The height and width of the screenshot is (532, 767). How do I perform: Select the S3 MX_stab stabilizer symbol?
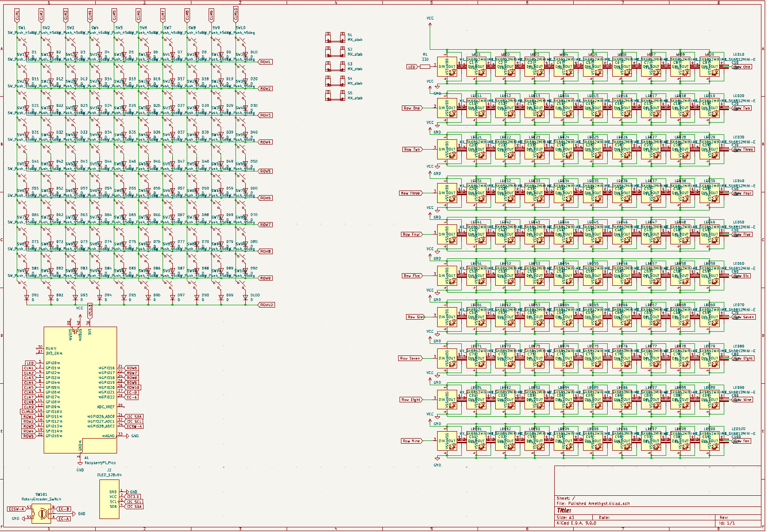334,66
